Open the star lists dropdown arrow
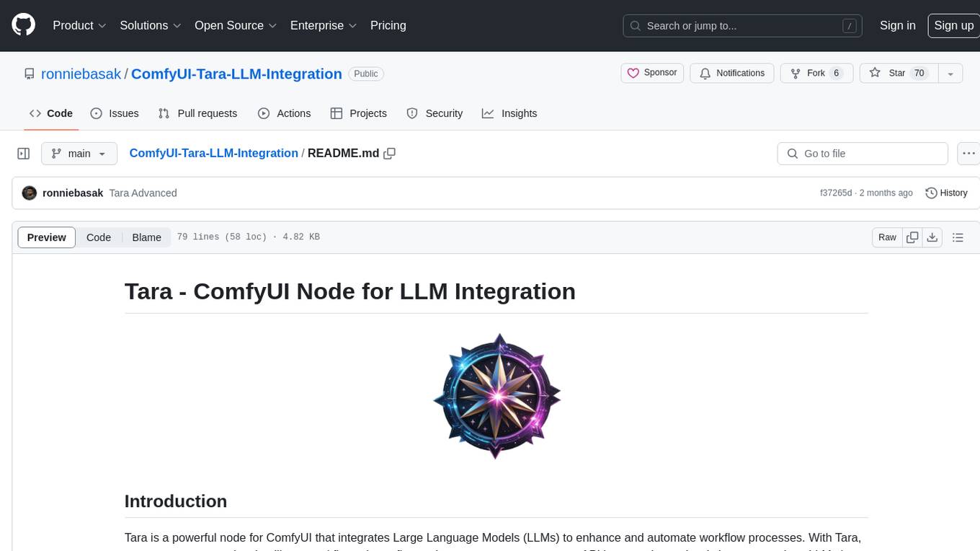Viewport: 980px width, 551px height. 950,74
